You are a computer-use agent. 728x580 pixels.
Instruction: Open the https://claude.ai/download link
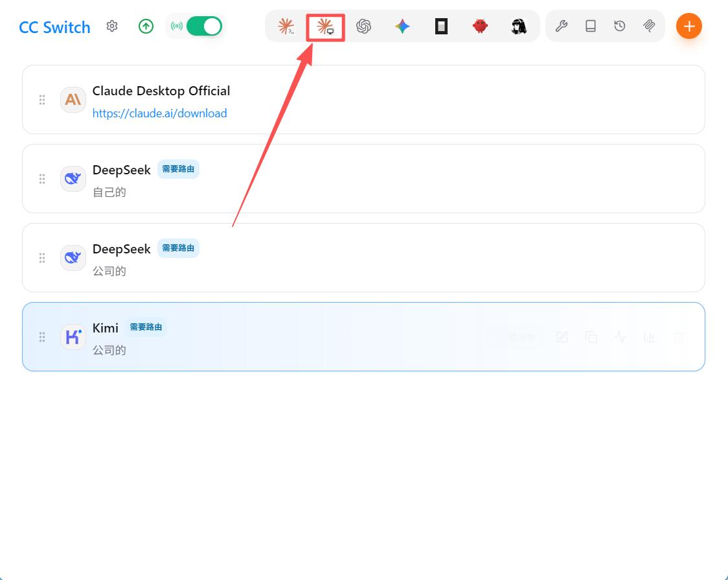point(160,113)
